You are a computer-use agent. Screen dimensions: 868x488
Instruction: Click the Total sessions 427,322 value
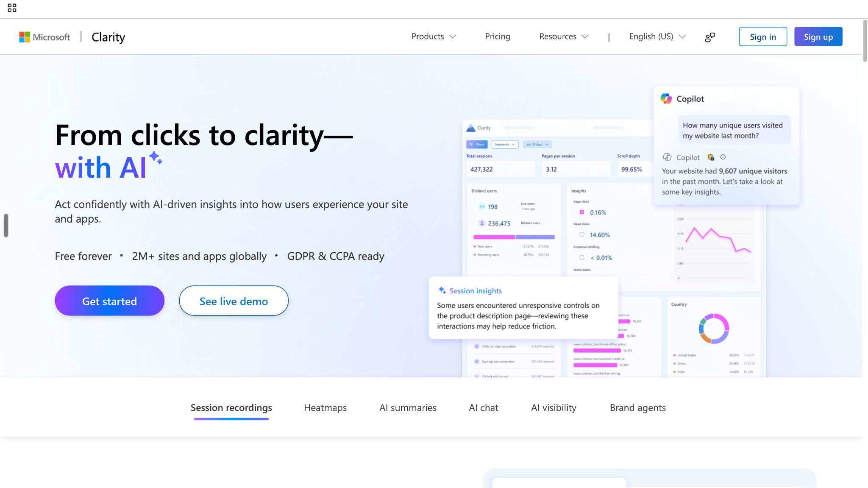pyautogui.click(x=481, y=169)
